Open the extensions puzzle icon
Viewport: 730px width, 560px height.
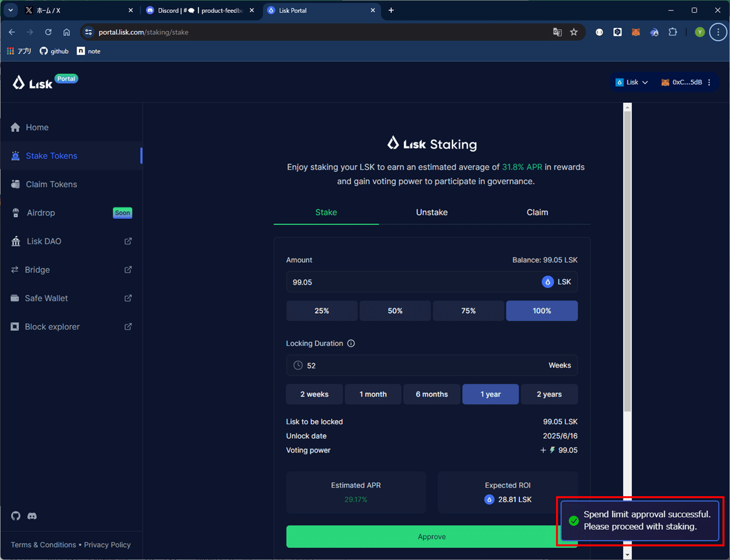click(x=673, y=32)
